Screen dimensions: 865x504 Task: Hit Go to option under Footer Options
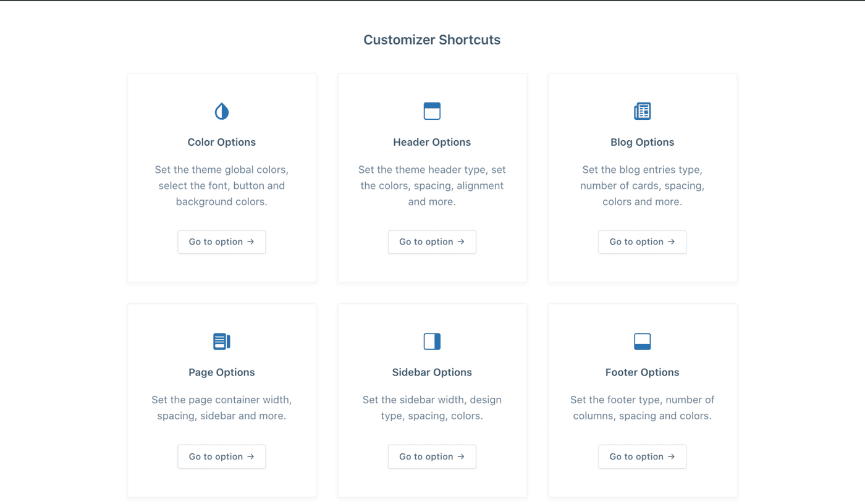[642, 457]
